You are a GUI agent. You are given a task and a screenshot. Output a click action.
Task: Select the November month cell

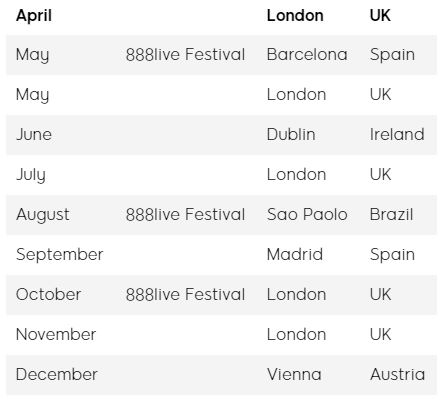point(56,335)
